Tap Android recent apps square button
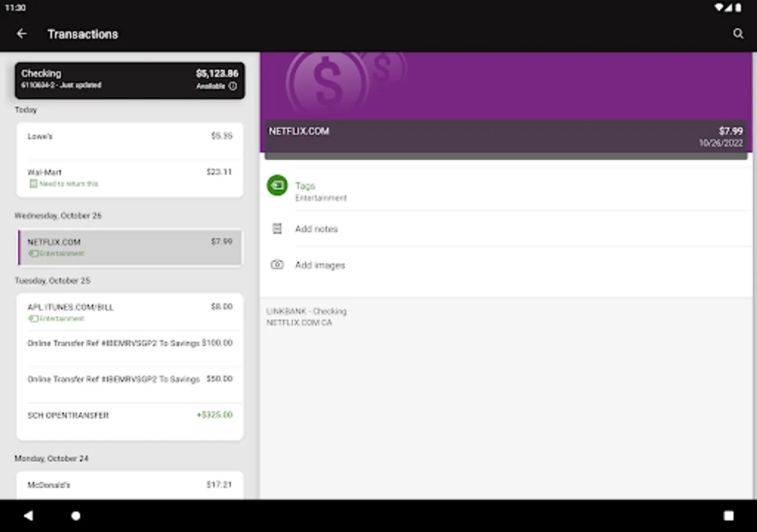This screenshot has height=532, width=757. pos(729,515)
